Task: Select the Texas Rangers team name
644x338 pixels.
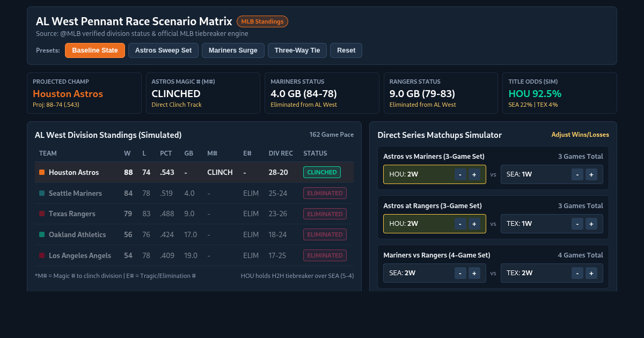Action: point(72,214)
